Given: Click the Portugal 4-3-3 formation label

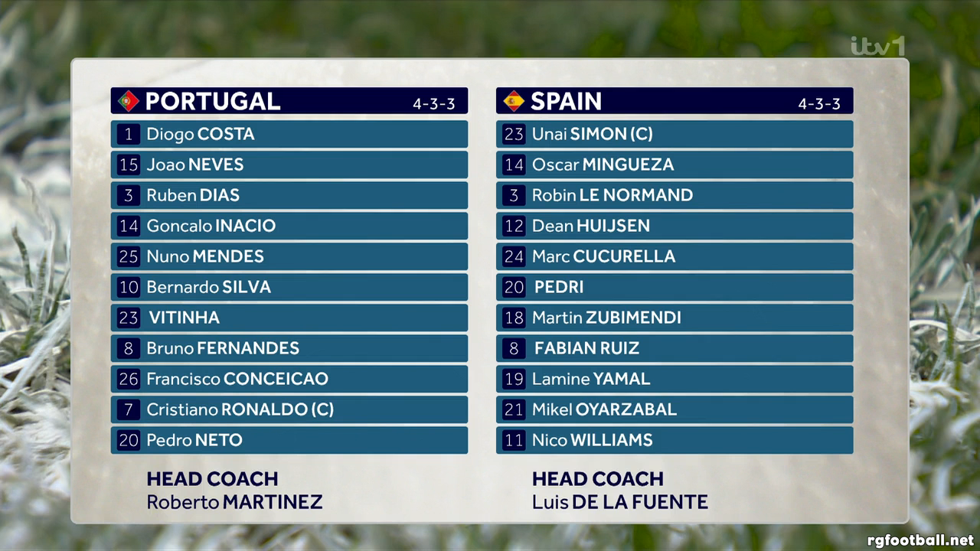Looking at the screenshot, I should pos(434,104).
